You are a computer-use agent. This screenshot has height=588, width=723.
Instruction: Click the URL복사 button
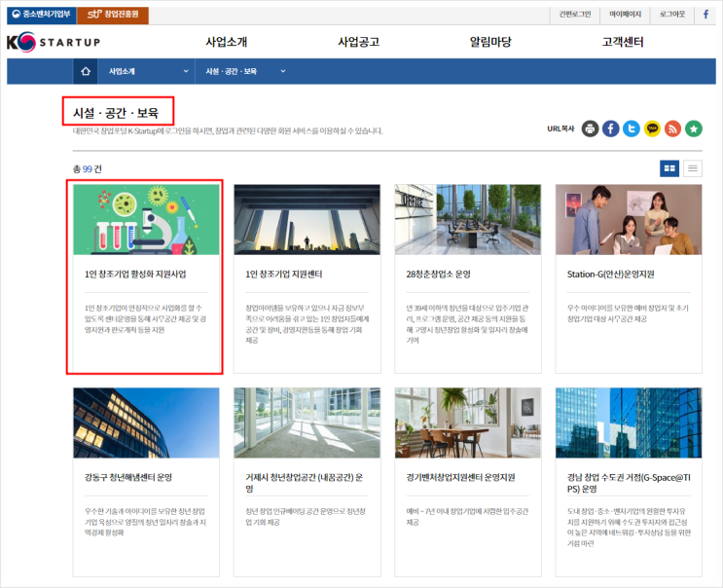(x=560, y=129)
